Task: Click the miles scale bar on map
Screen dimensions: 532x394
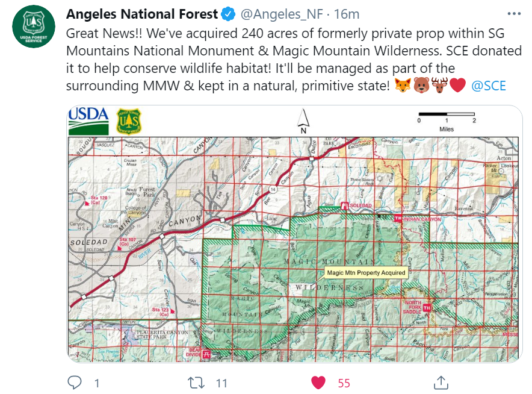Action: [447, 114]
